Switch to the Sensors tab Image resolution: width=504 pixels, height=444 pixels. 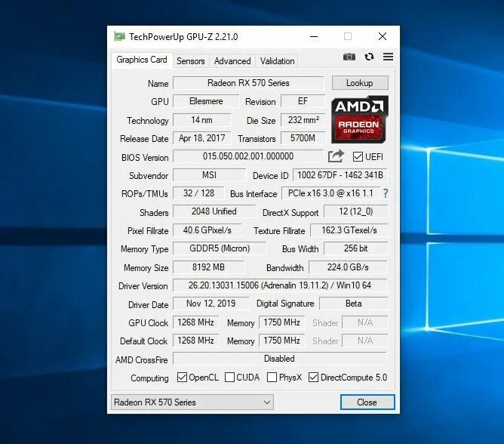click(x=191, y=61)
